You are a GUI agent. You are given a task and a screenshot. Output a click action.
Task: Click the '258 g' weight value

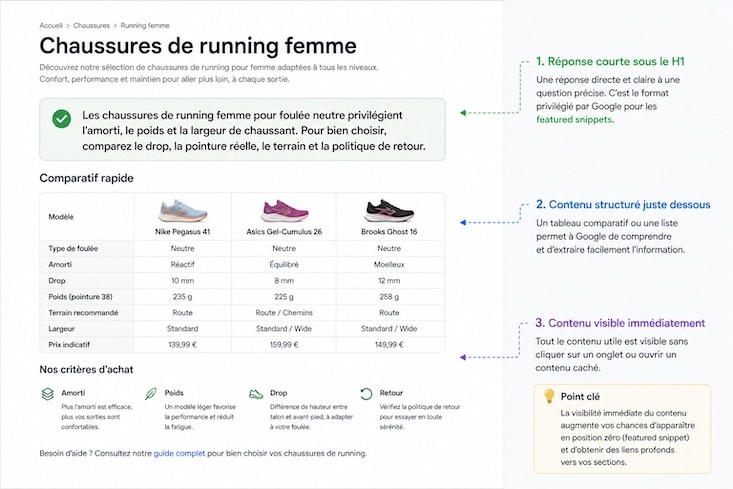(389, 297)
